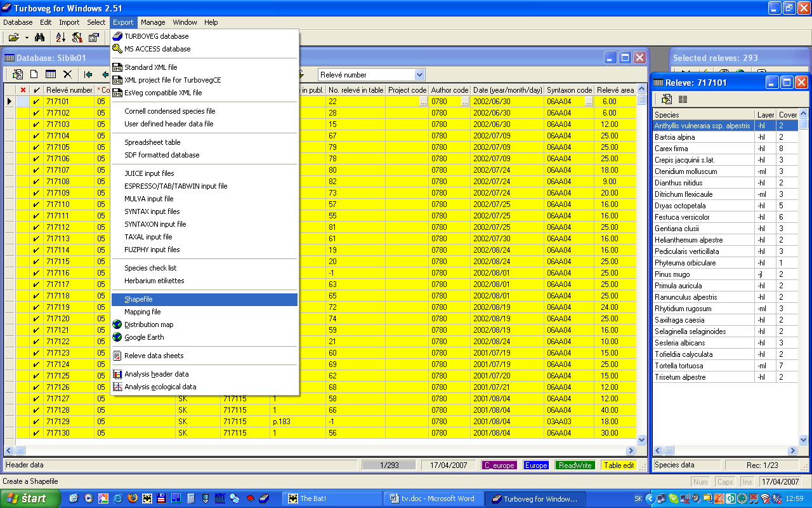Open the Database menu
The height and width of the screenshot is (508, 812).
[18, 22]
